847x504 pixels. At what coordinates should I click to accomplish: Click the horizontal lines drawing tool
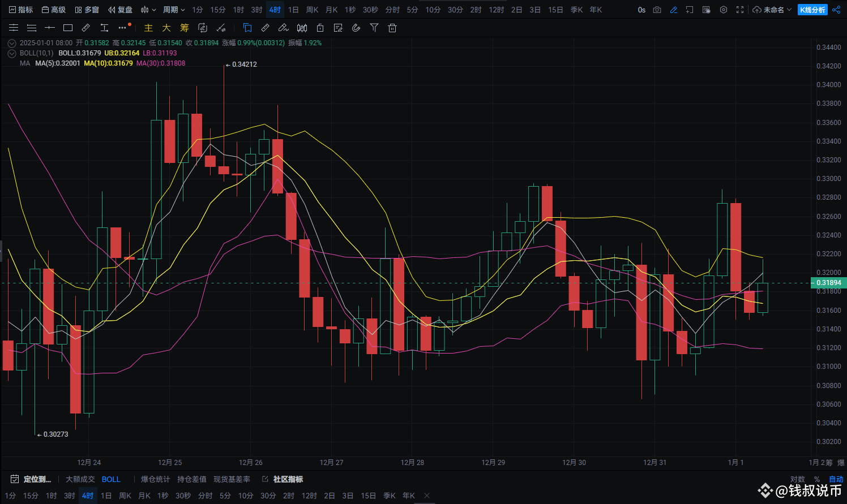coord(14,28)
